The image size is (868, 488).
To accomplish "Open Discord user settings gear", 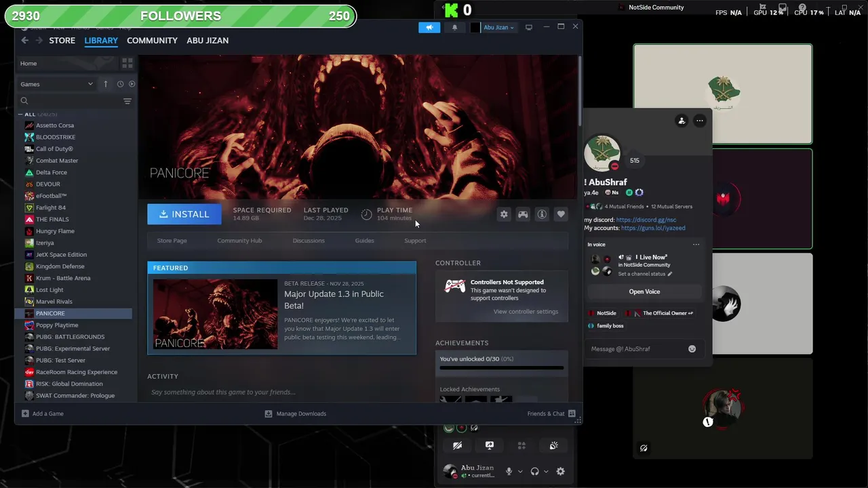I will pyautogui.click(x=560, y=471).
